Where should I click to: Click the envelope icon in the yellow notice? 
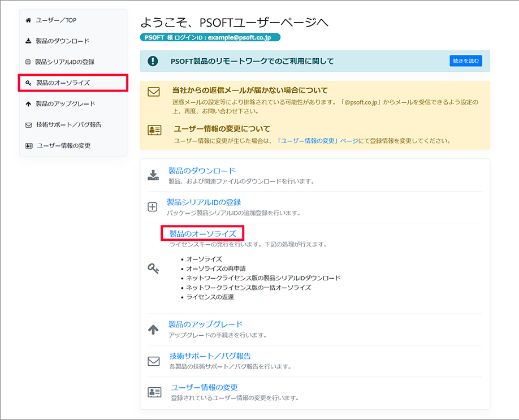[x=154, y=92]
